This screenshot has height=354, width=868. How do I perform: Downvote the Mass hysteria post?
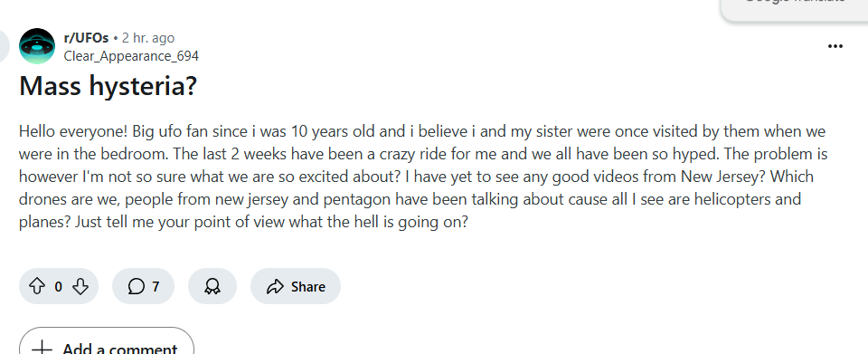80,286
